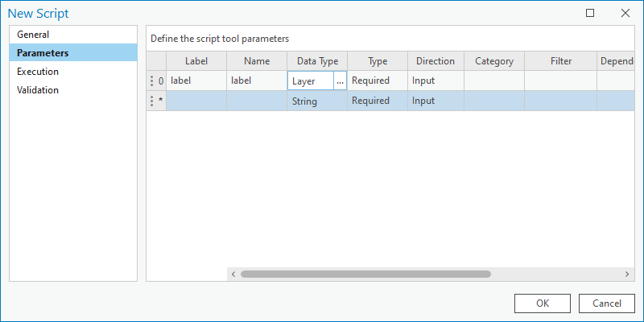The height and width of the screenshot is (322, 644).
Task: Click horizontal scrollbar right arrow
Action: pyautogui.click(x=627, y=274)
